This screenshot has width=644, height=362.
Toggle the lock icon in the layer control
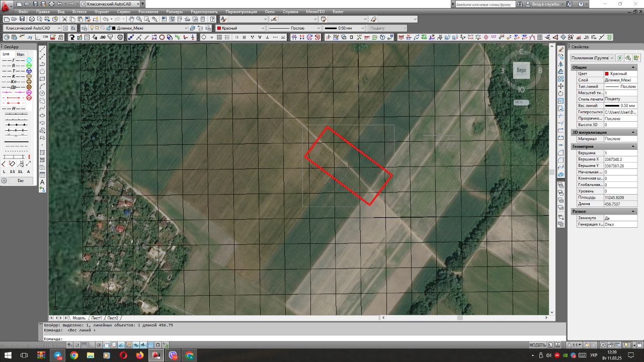tap(109, 28)
